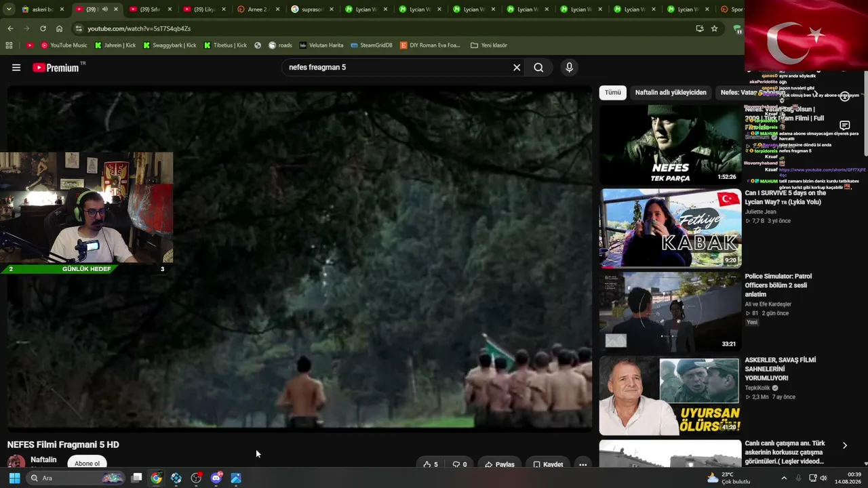Open 'Tibetius | Kick' bookmark
This screenshot has height=488, width=868.
224,45
